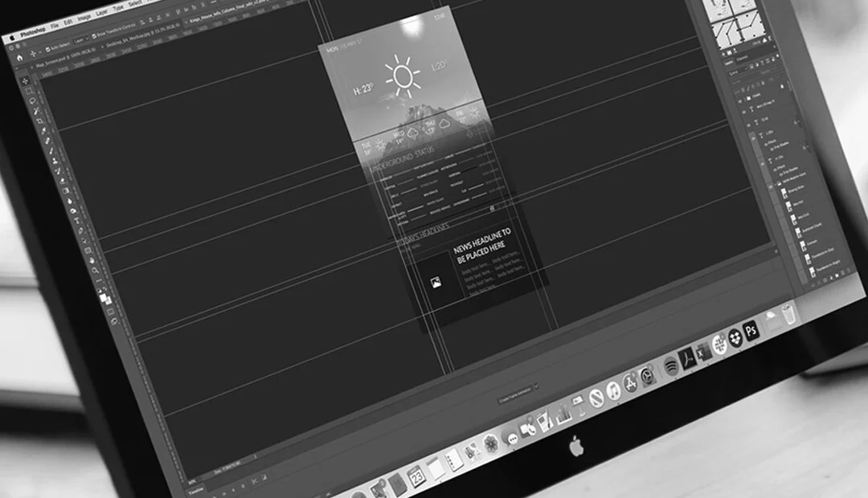Viewport: 868px width, 498px height.
Task: Open the Type menu
Action: 118,8
